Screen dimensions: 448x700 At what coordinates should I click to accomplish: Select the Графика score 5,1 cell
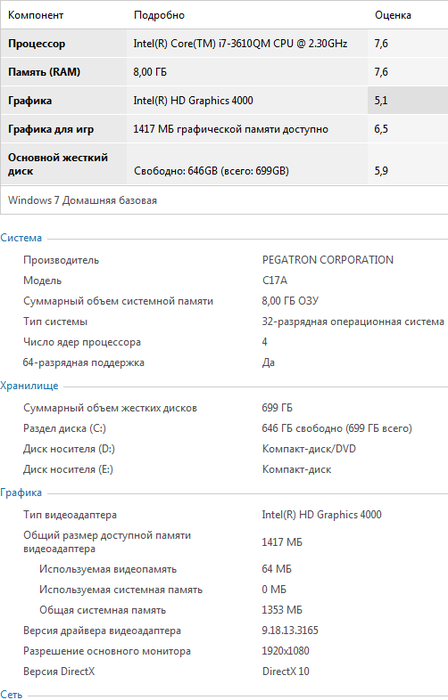[x=408, y=100]
